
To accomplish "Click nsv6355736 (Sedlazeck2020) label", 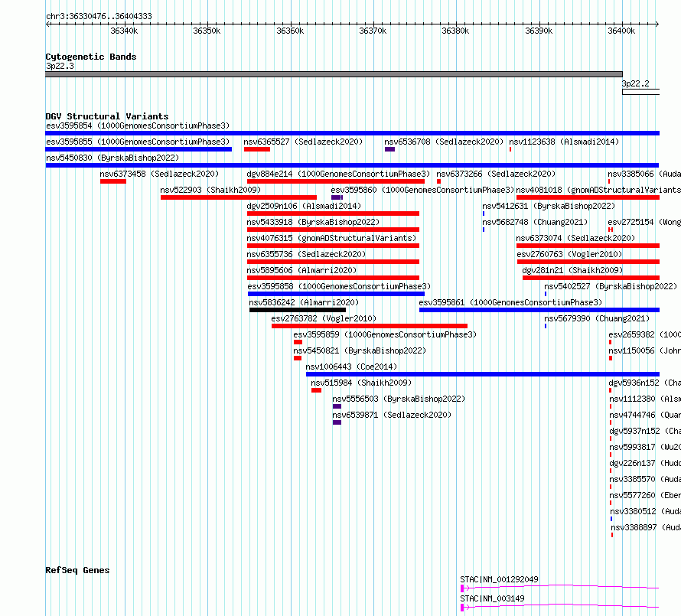I will (x=306, y=255).
